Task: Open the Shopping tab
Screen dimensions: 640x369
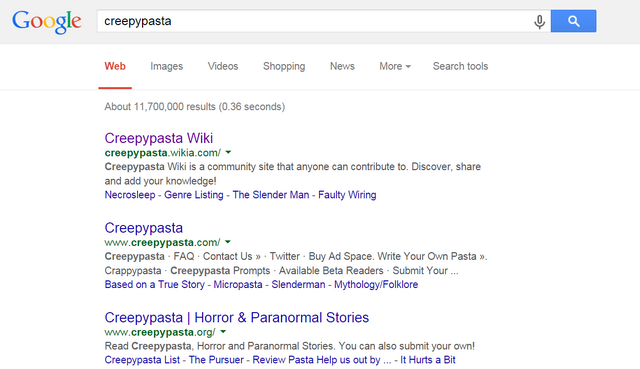Action: (284, 66)
